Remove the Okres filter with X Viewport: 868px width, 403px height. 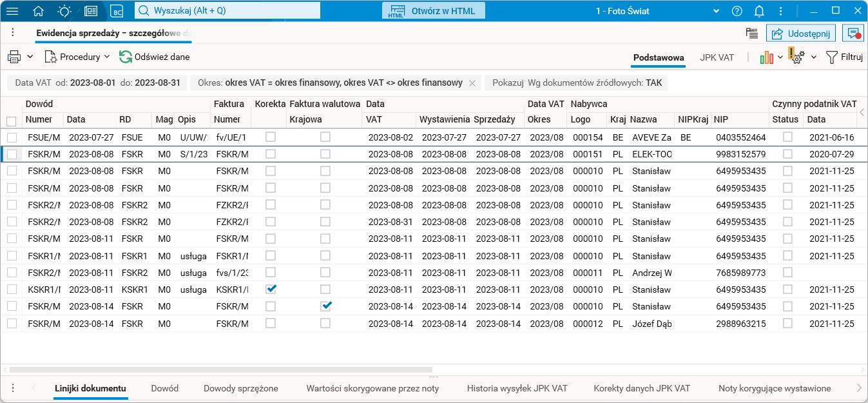472,83
